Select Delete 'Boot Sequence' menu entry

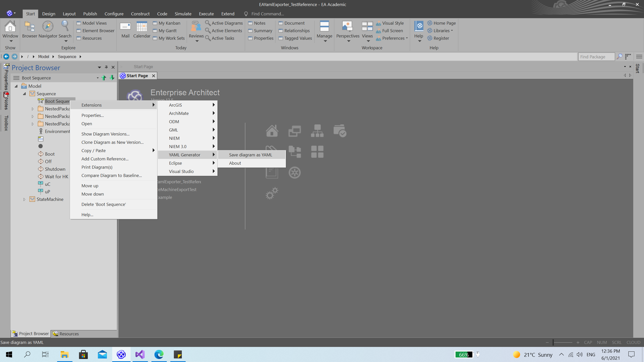coord(114,204)
